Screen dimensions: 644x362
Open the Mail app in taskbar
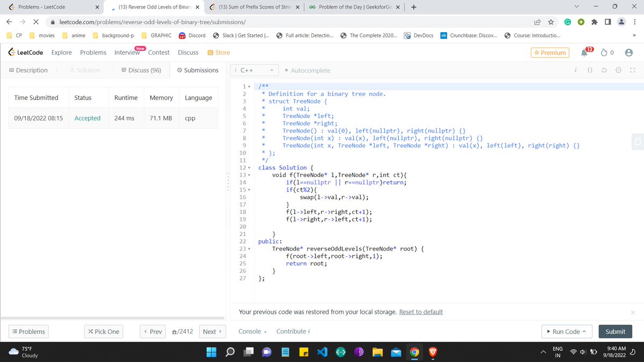pyautogui.click(x=396, y=352)
